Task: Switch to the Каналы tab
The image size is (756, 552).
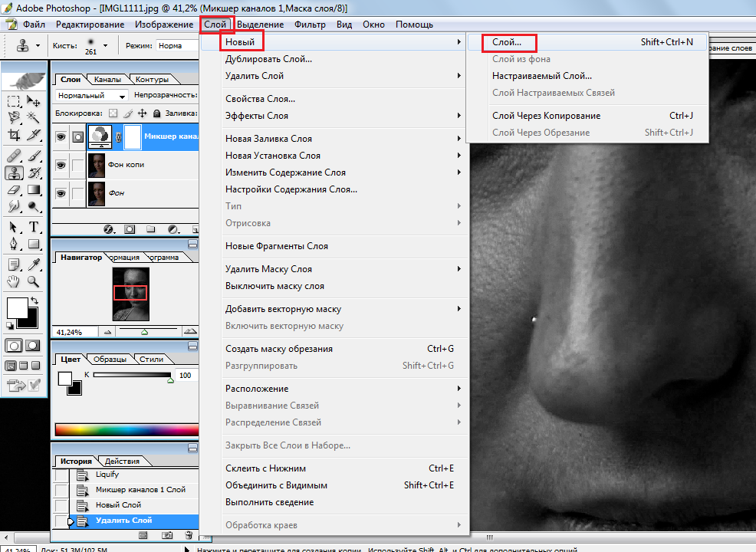Action: point(107,80)
